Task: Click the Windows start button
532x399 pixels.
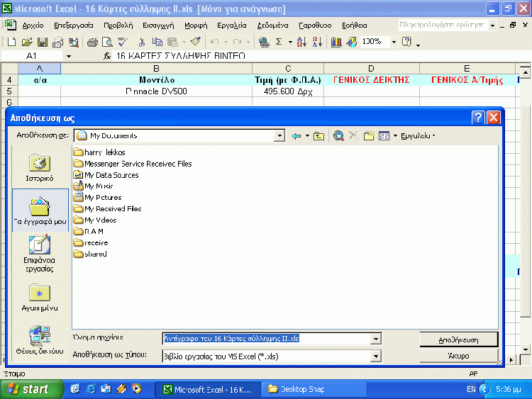Action: coord(31,389)
